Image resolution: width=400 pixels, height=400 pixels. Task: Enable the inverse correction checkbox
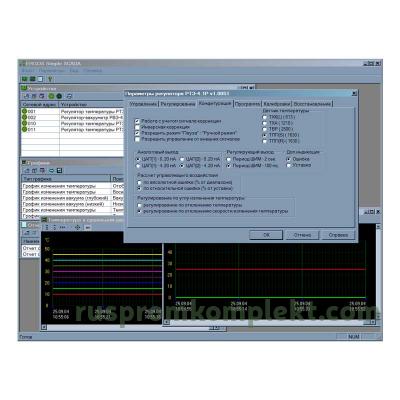click(137, 127)
